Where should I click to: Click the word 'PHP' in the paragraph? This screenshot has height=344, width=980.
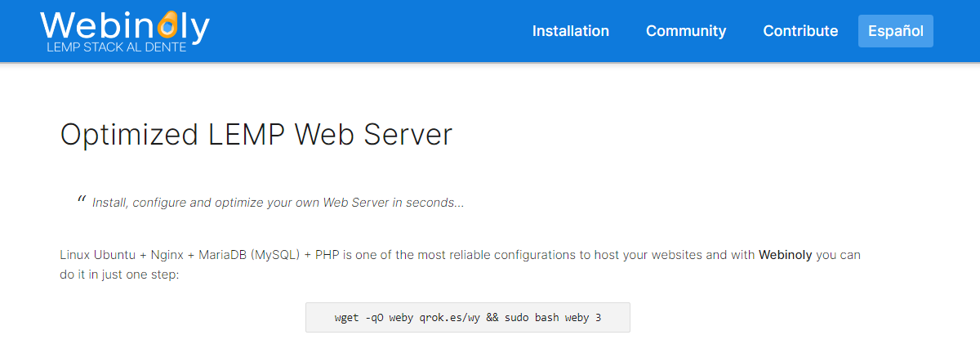[x=327, y=255]
